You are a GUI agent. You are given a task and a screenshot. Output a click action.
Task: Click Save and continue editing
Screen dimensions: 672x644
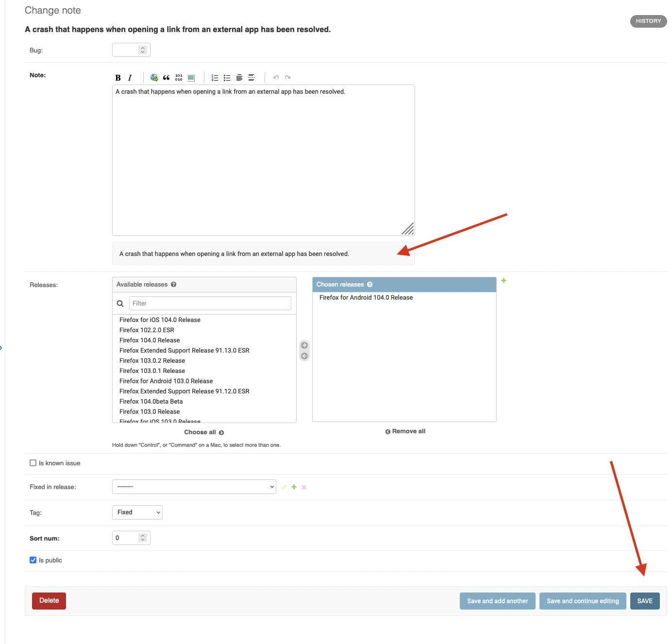pyautogui.click(x=583, y=601)
